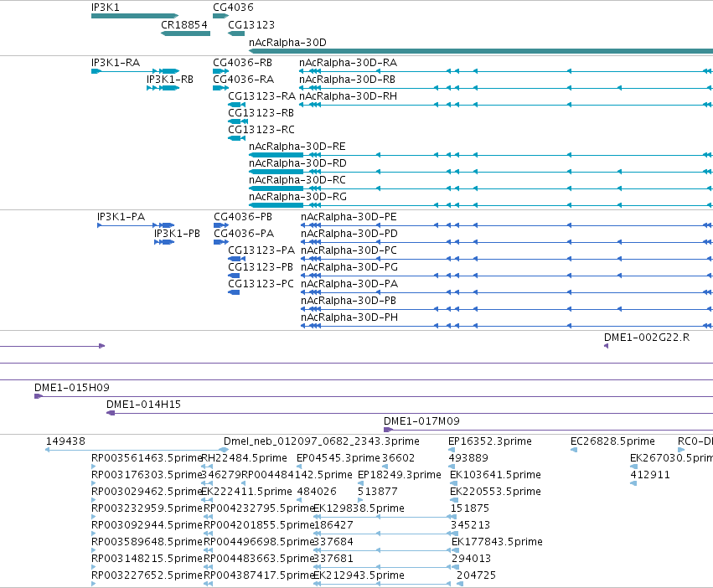The height and width of the screenshot is (588, 713).
Task: Open the RH22484.5prime label
Action: coord(244,458)
